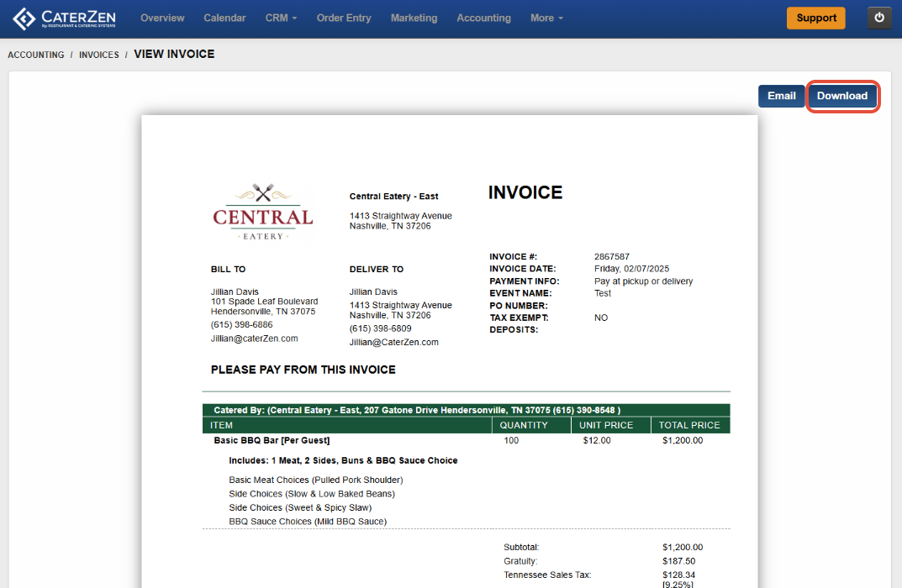Click 101 Spade Leaf Boulevard address
Image resolution: width=902 pixels, height=588 pixels.
[264, 302]
